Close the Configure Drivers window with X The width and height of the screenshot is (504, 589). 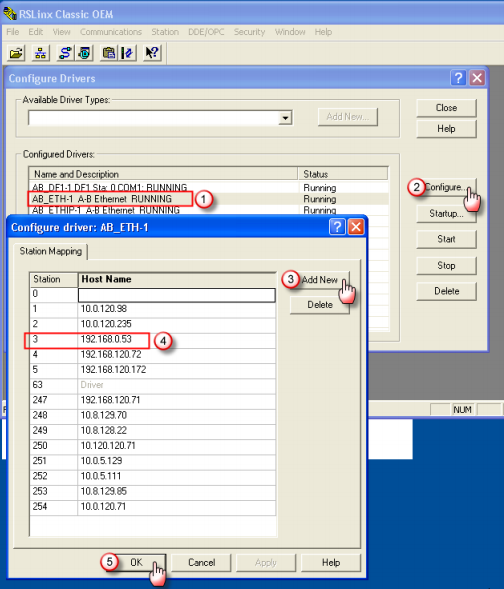(x=477, y=78)
